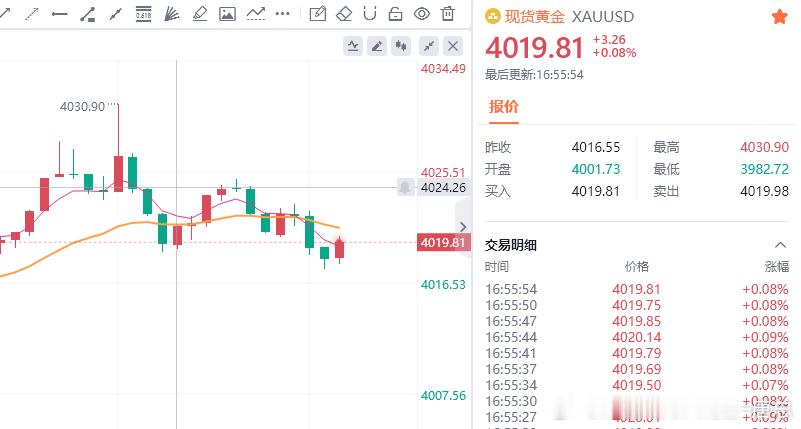The image size is (801, 429).
Task: Click the 卖出 price 4019.98
Action: [764, 192]
